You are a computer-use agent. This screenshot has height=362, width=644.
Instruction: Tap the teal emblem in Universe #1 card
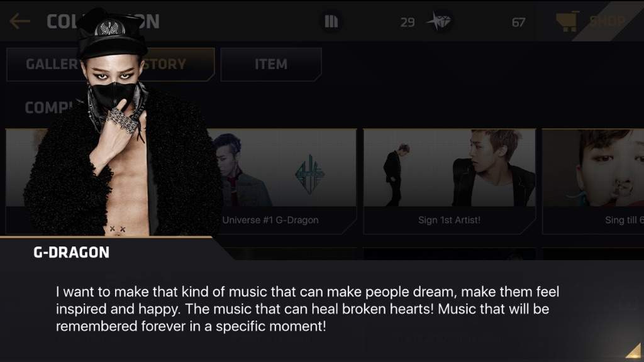pos(309,175)
